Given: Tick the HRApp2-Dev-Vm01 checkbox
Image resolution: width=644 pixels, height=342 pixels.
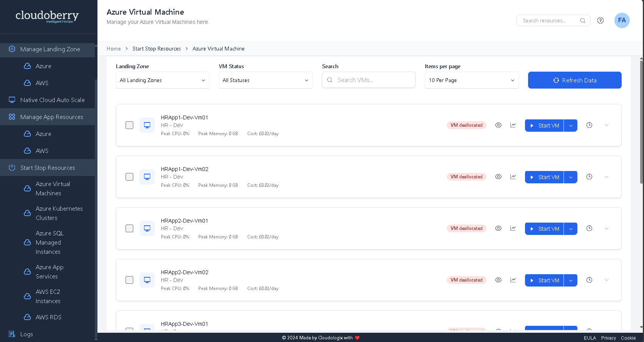Looking at the screenshot, I should click(129, 228).
